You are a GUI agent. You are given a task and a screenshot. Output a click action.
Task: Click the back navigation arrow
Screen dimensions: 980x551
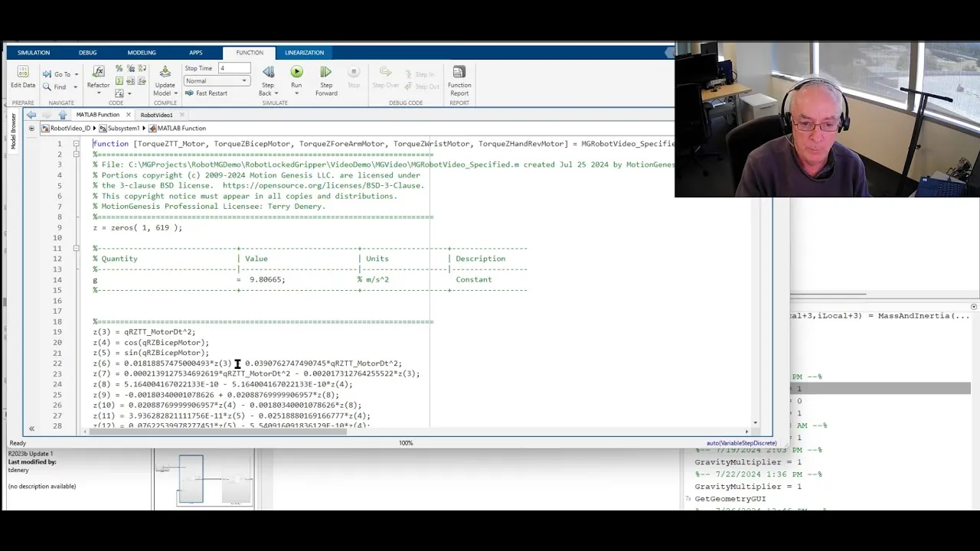[31, 115]
